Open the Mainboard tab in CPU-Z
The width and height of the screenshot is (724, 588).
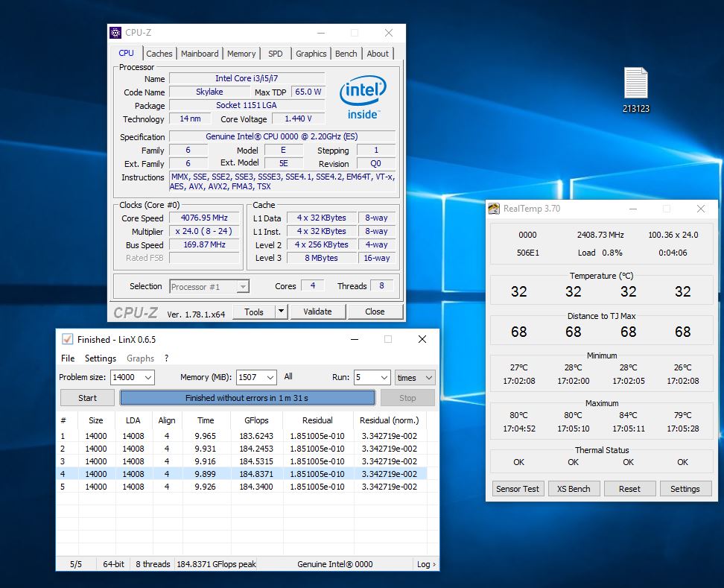[x=200, y=54]
